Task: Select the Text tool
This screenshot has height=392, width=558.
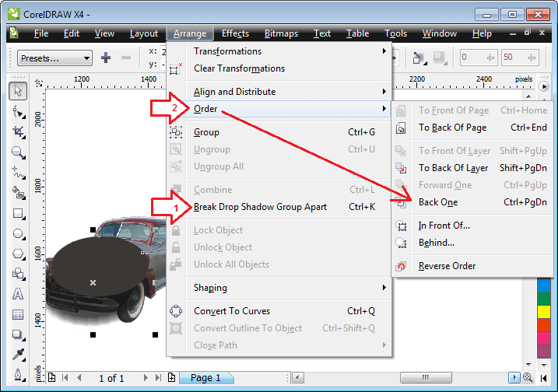Action: pos(18,294)
